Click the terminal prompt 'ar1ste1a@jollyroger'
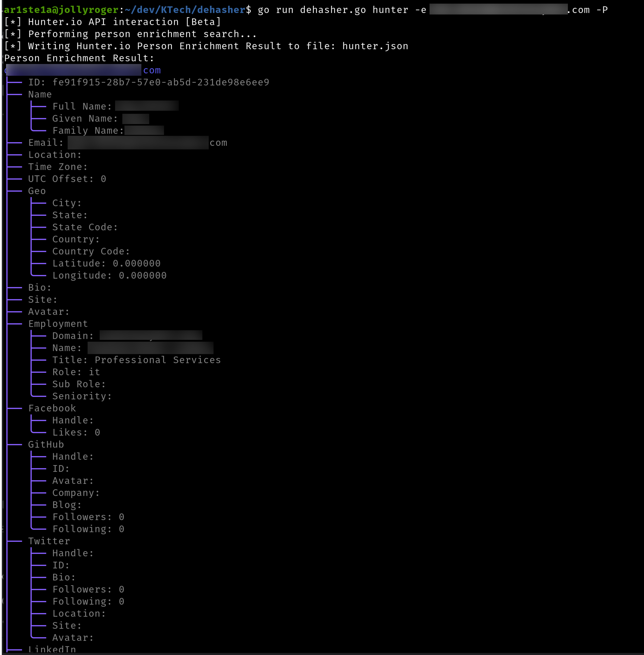Image resolution: width=644 pixels, height=655 pixels. [61, 10]
